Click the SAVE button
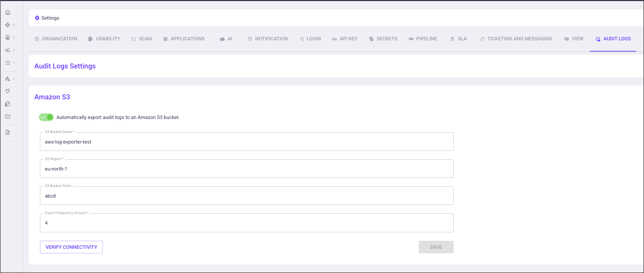Image resolution: width=644 pixels, height=273 pixels. point(436,247)
